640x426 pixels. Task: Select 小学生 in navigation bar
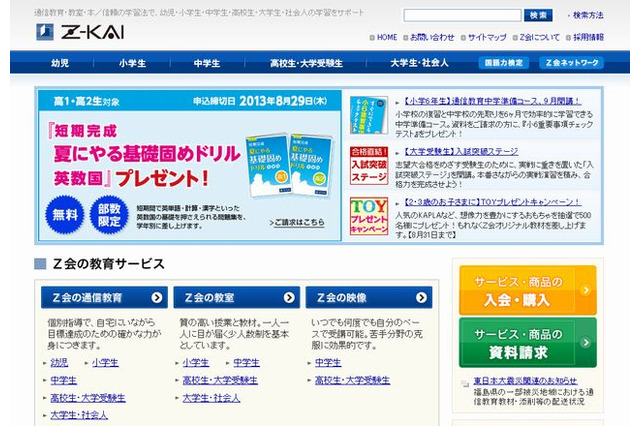(x=132, y=63)
